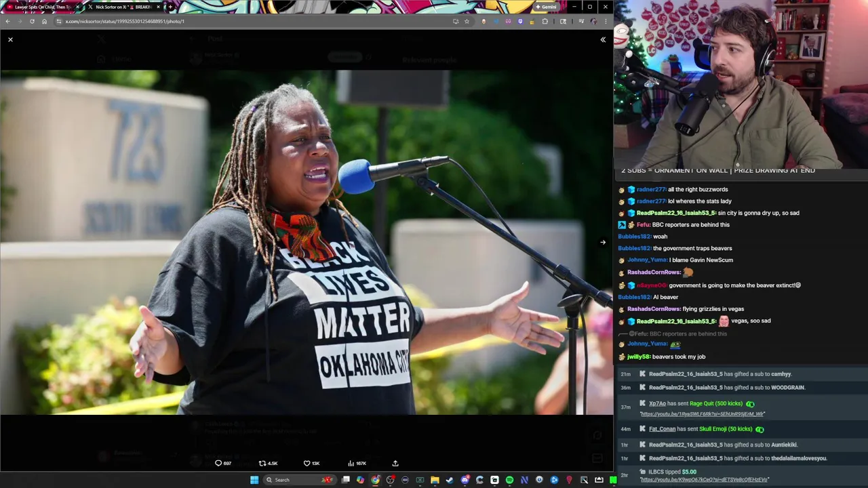Viewport: 868px width, 488px height.
Task: View analytics showing 167K views
Action: pyautogui.click(x=357, y=464)
